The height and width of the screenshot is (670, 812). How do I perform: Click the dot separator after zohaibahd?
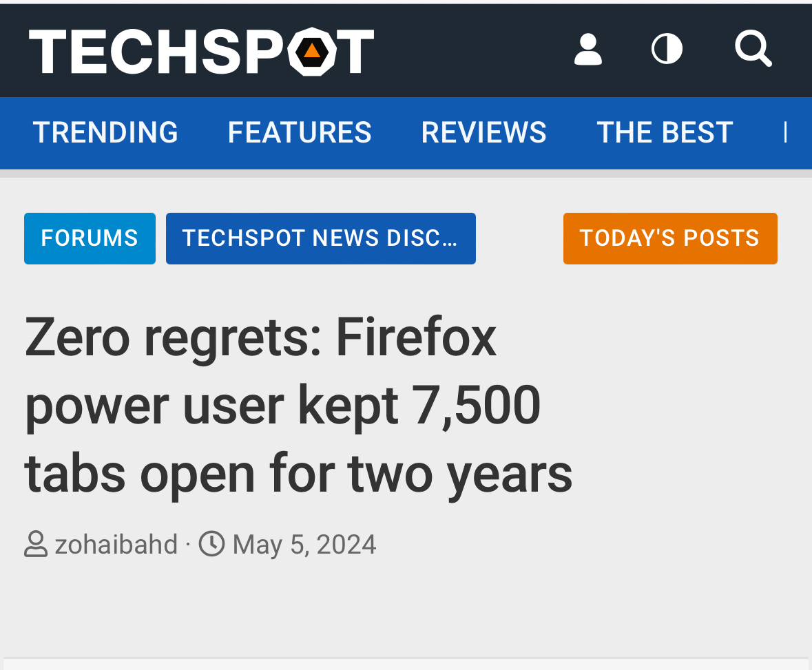(188, 545)
